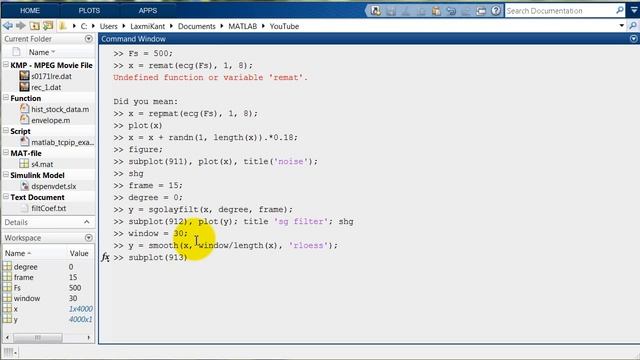Click the Workspace scrollbar right arrow
This screenshot has width=640, height=360.
point(89,338)
